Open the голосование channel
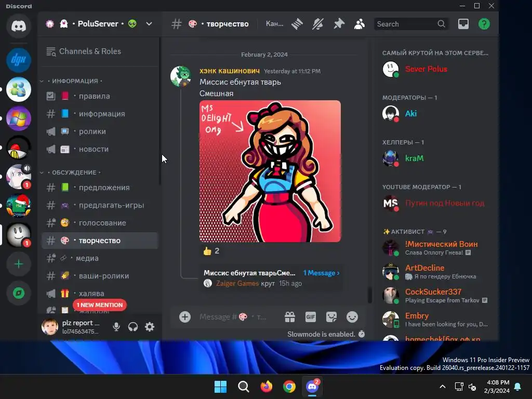This screenshot has width=532, height=399. point(100,222)
